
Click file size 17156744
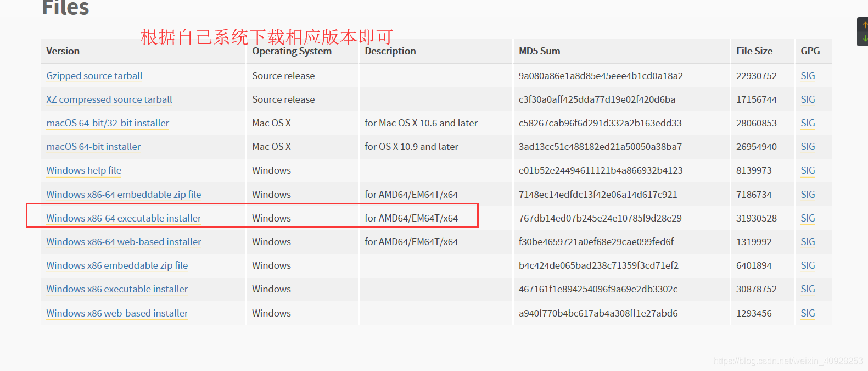coord(757,99)
